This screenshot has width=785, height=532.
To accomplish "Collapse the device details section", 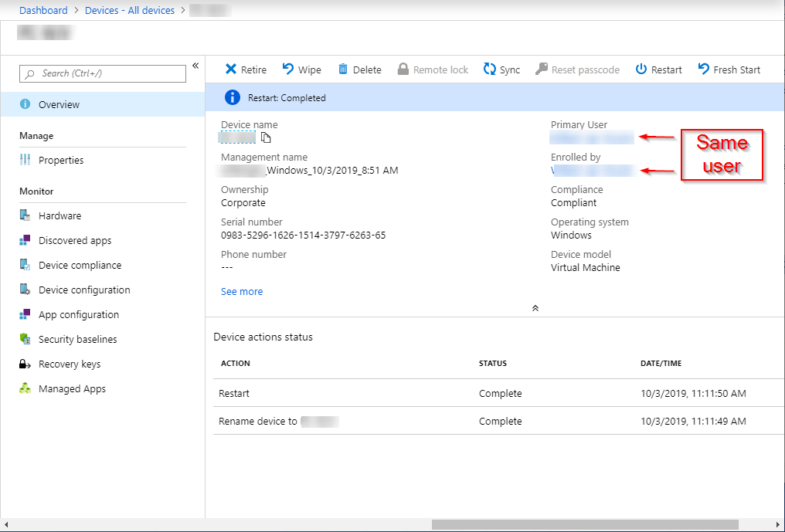I will pos(535,307).
